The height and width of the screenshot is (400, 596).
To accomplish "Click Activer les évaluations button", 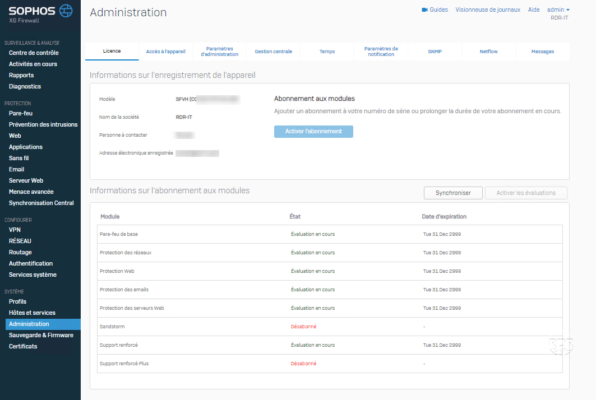I will (526, 193).
